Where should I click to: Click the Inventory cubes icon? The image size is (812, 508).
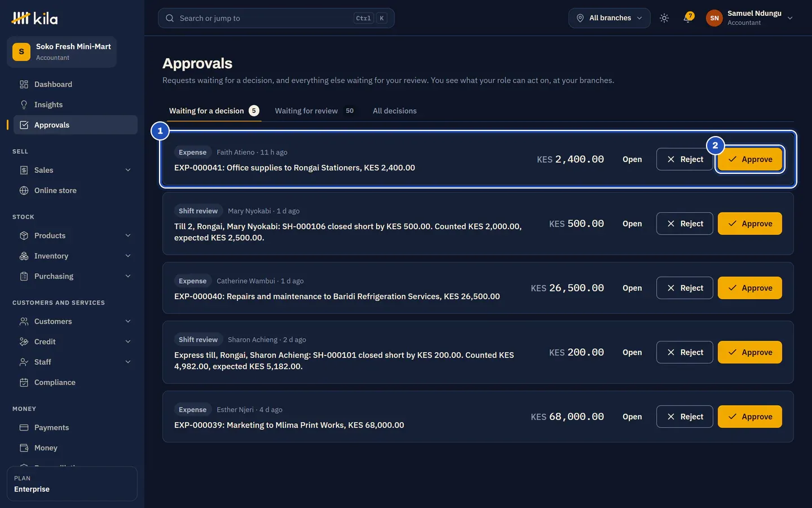(24, 256)
